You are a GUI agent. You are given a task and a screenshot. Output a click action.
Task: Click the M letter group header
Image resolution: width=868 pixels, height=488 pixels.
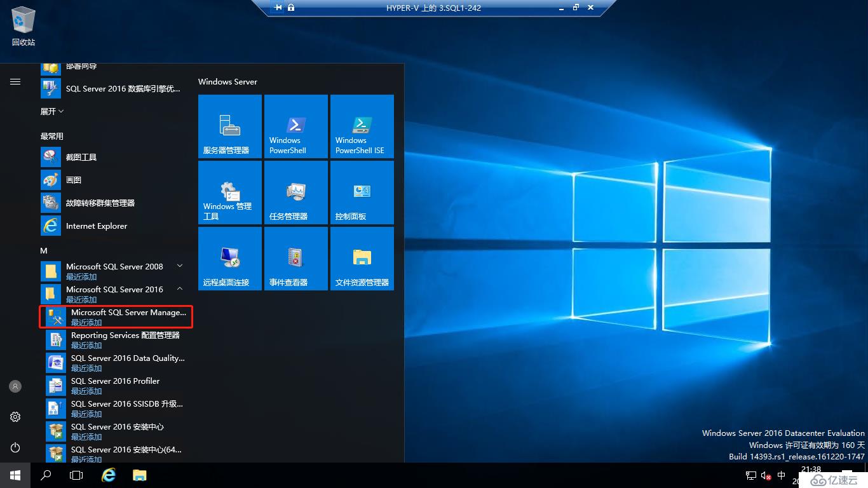click(44, 251)
